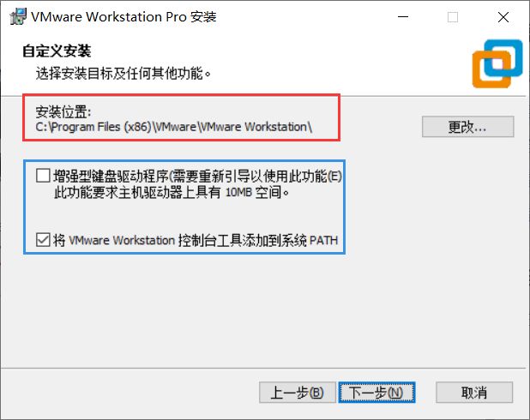Click the VMware Workstation Pro 安装 title text

[x=123, y=16]
